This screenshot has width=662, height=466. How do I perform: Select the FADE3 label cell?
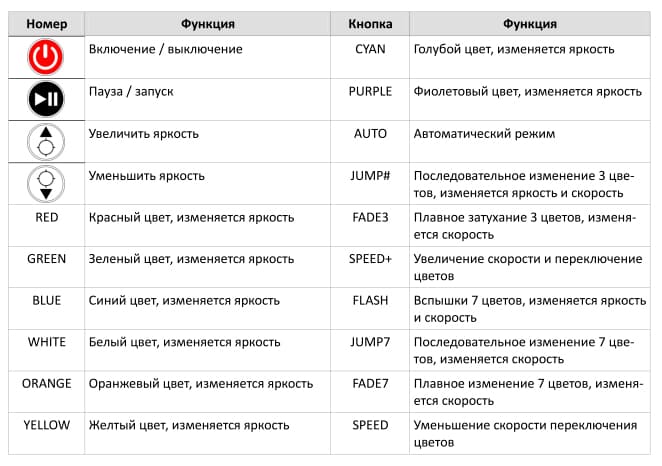tap(370, 217)
